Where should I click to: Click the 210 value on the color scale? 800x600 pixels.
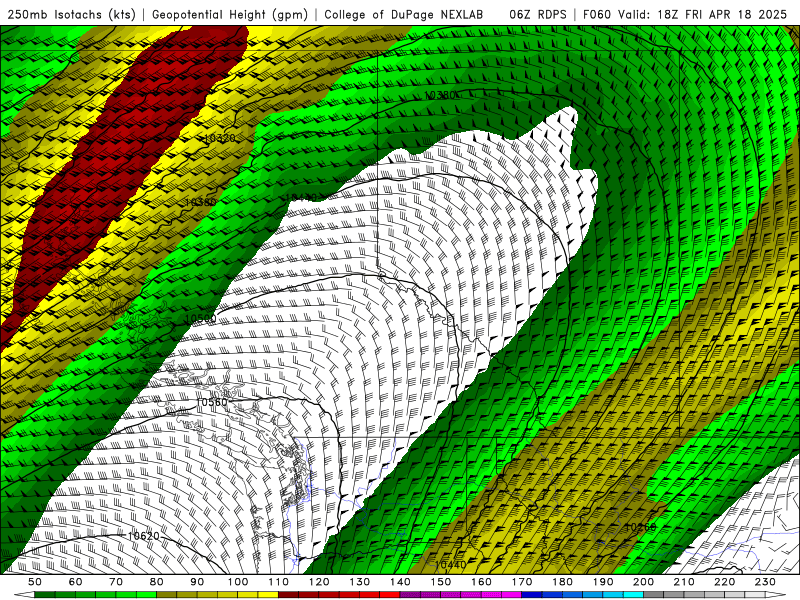684,582
